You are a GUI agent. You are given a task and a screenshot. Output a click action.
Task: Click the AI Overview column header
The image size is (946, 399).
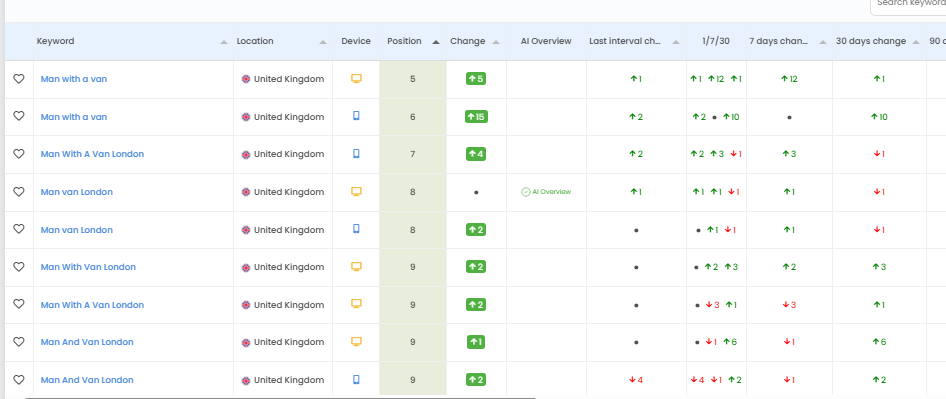[x=546, y=41]
